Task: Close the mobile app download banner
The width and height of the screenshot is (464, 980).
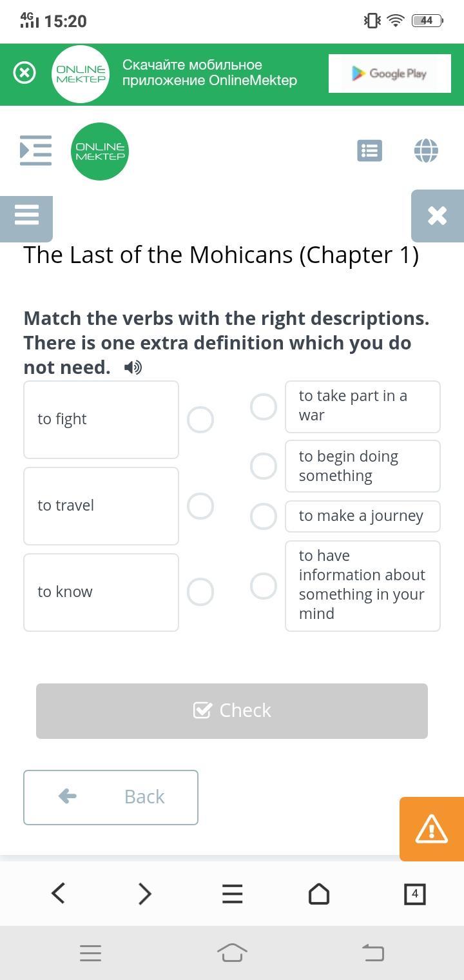Action: (x=24, y=73)
